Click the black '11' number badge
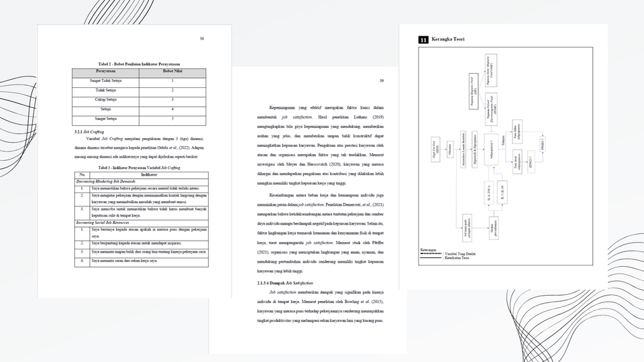 coord(423,40)
